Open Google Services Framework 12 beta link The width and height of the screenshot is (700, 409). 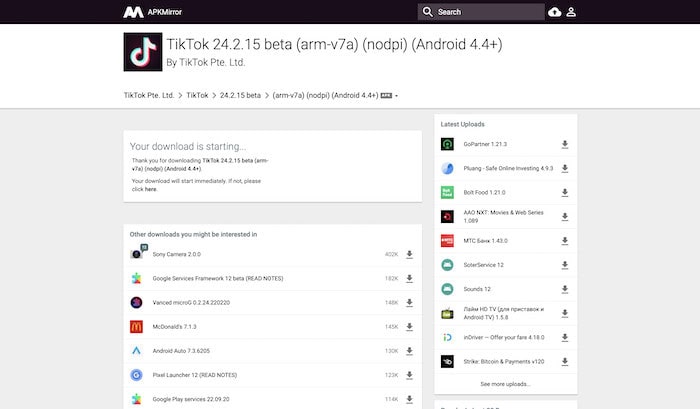(x=218, y=279)
